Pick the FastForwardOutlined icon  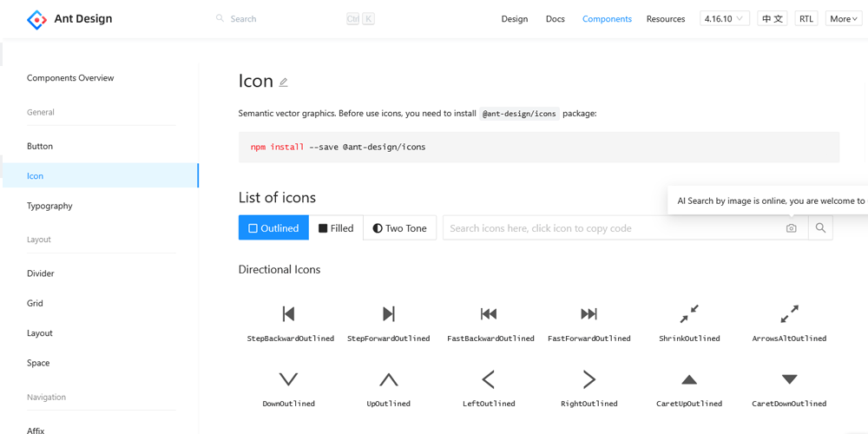589,314
